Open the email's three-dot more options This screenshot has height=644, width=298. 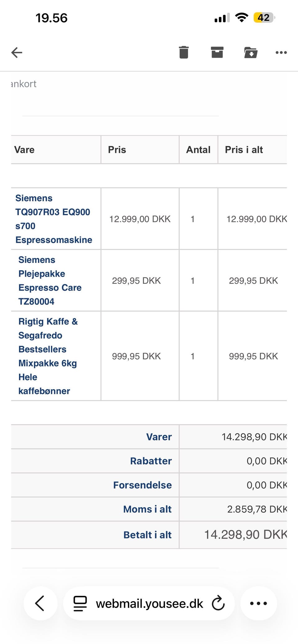(x=281, y=52)
